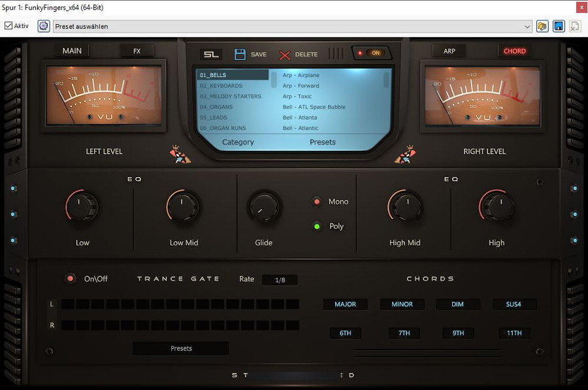Click the Low Mid EQ knob
588x390 pixels.
(183, 206)
